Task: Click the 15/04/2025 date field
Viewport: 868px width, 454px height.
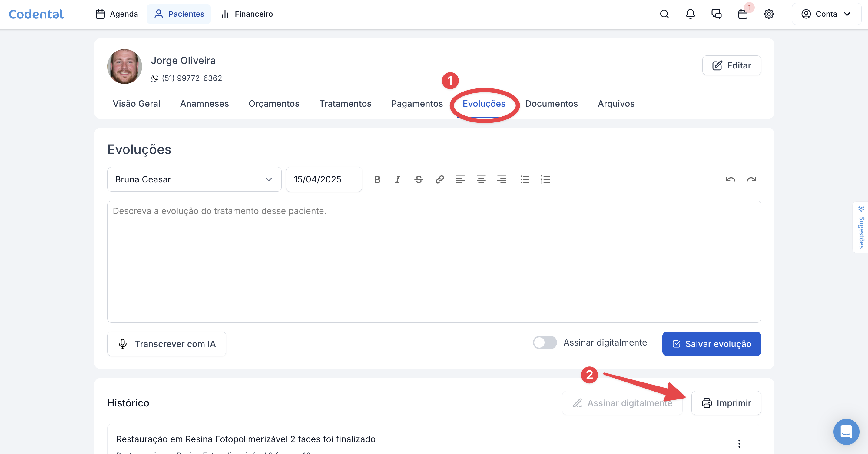Action: coord(323,179)
